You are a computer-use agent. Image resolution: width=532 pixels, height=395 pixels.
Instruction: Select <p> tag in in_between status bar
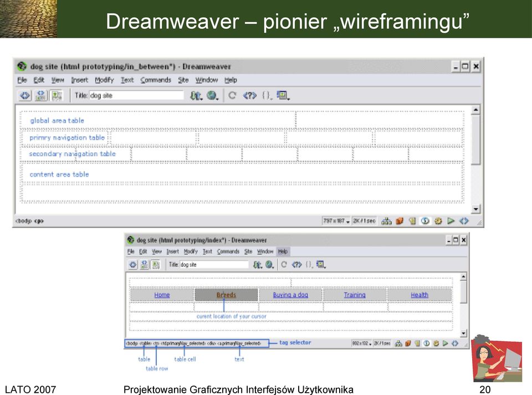pos(39,221)
